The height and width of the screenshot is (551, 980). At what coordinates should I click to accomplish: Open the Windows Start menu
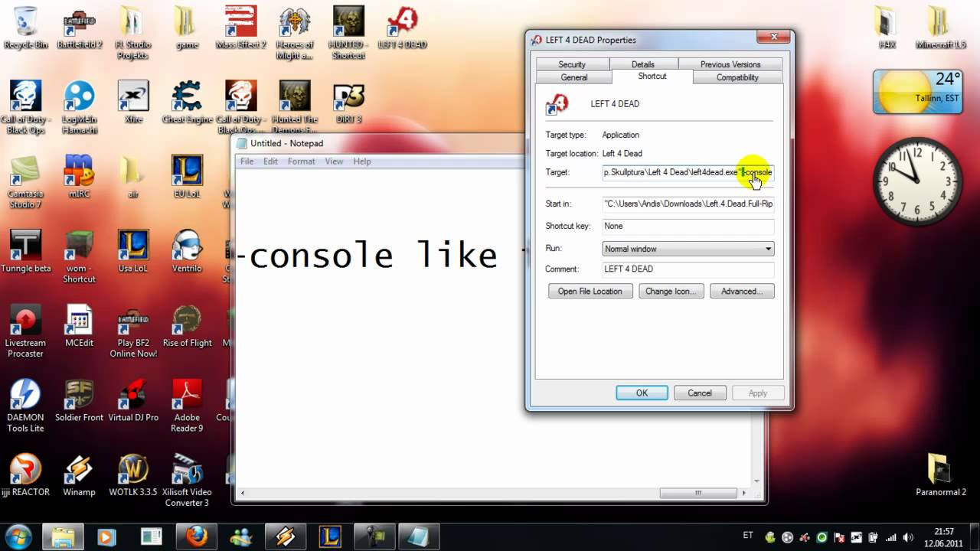click(x=18, y=536)
